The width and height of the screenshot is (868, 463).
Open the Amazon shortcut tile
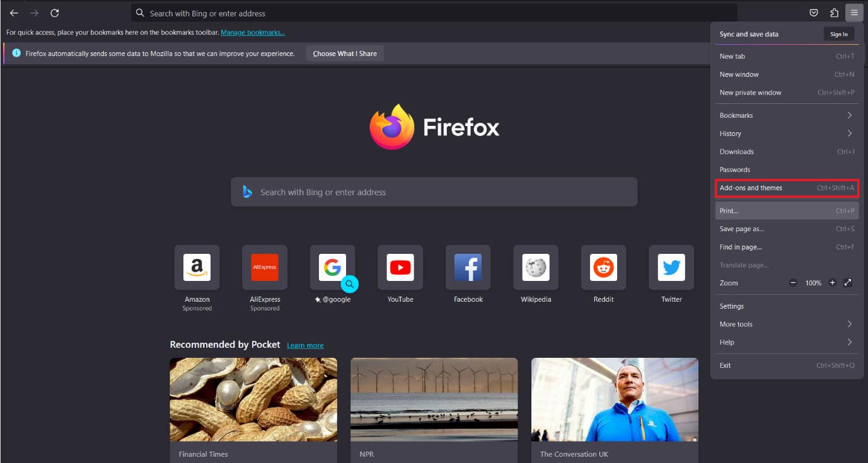pyautogui.click(x=197, y=268)
